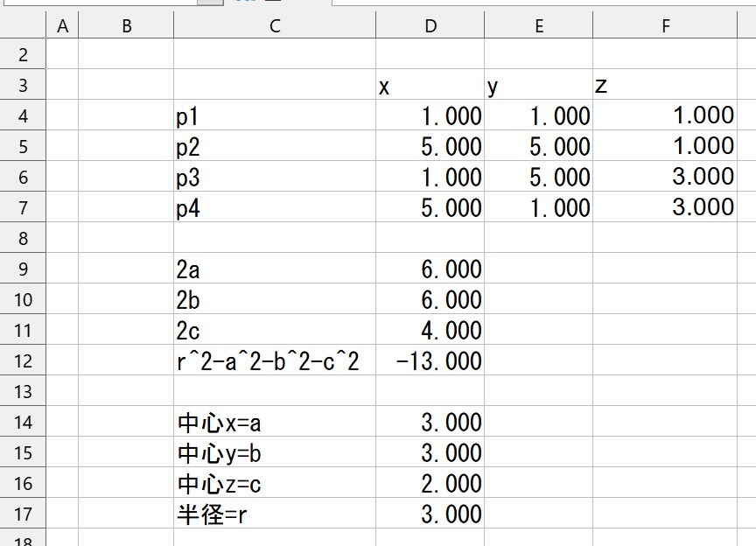Select column D header
The height and width of the screenshot is (546, 756).
click(430, 25)
